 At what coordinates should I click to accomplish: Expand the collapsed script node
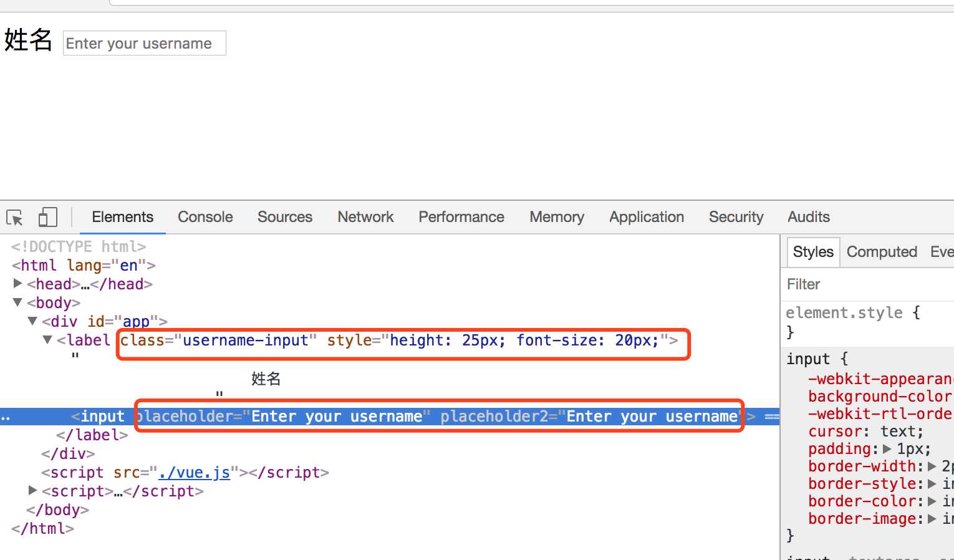[33, 491]
